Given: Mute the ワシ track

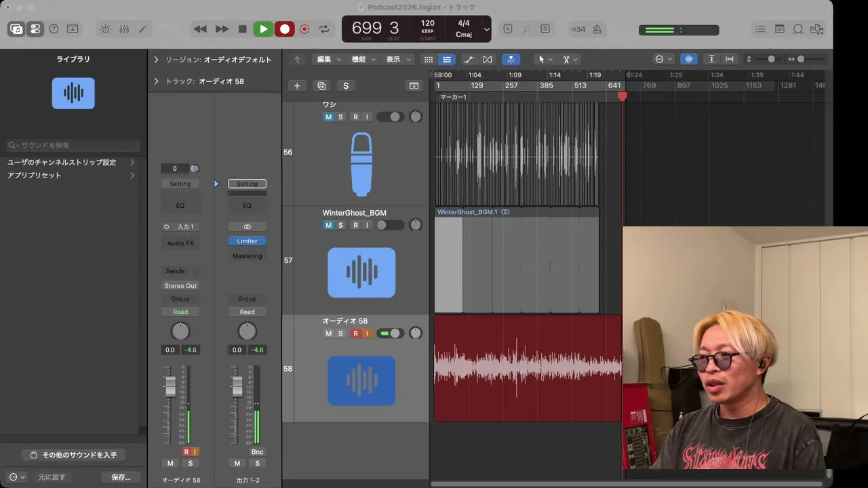Looking at the screenshot, I should [x=328, y=117].
